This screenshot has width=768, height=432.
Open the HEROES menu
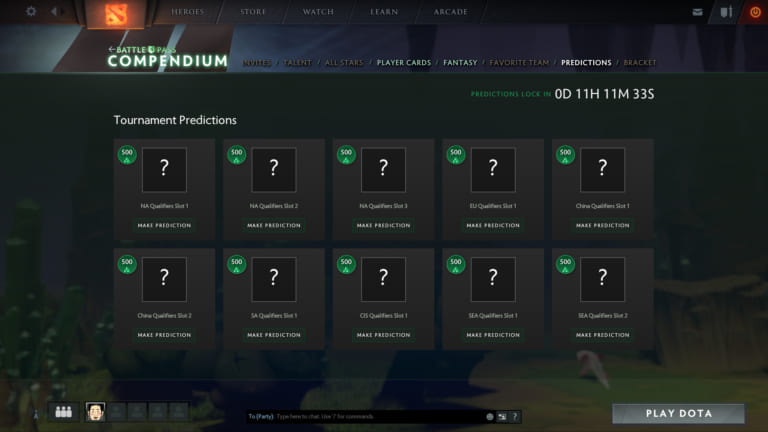coord(187,12)
